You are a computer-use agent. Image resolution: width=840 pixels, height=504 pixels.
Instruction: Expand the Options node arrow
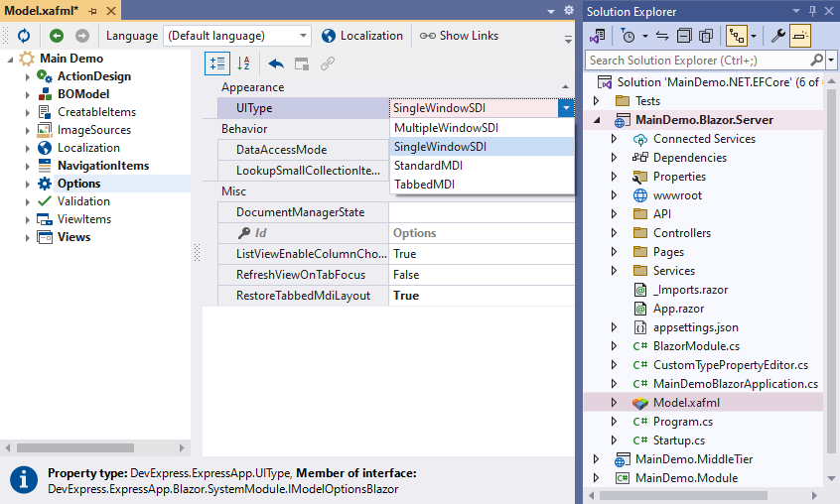(x=28, y=185)
